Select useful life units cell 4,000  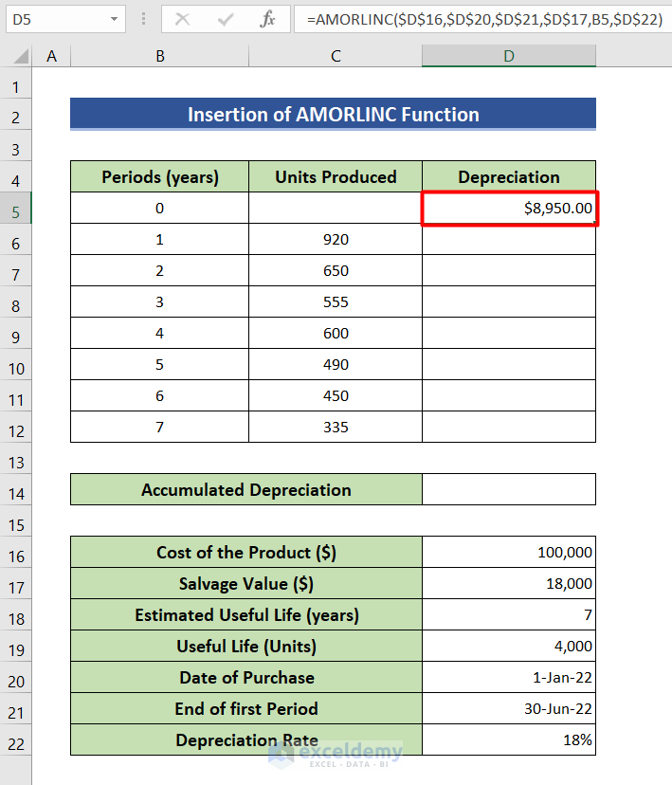[x=509, y=647]
